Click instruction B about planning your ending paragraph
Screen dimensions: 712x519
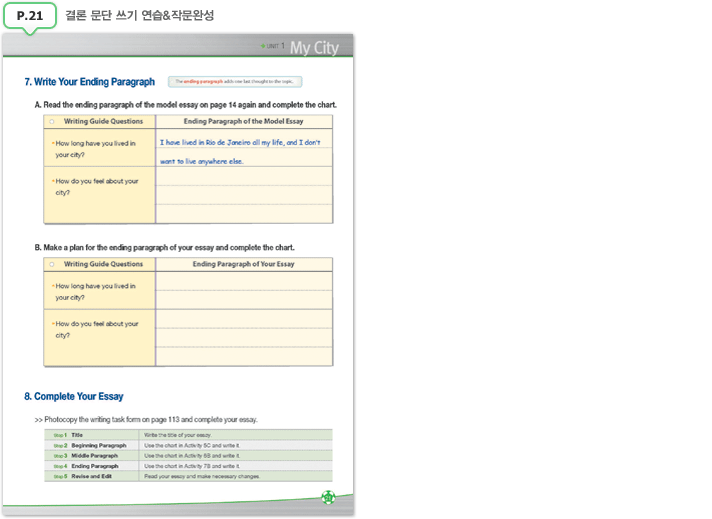pyautogui.click(x=164, y=247)
